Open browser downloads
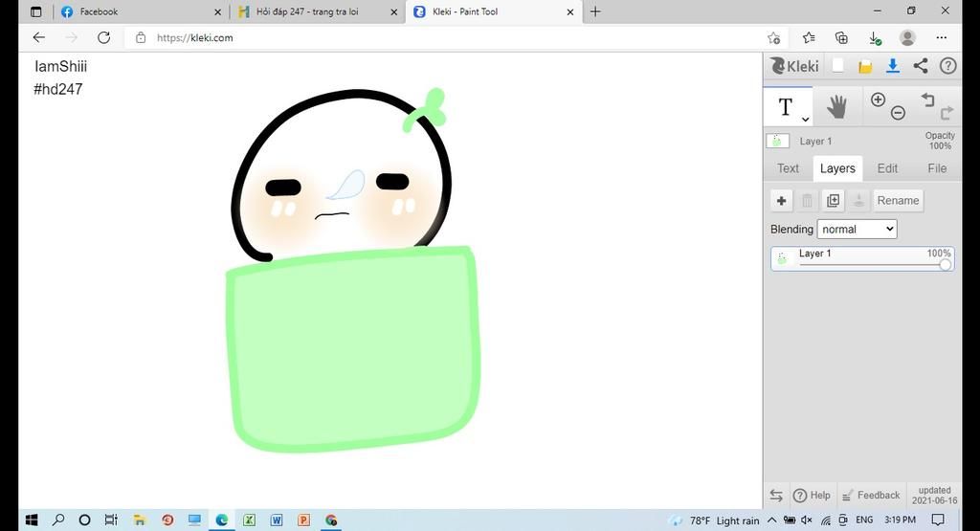Image resolution: width=980 pixels, height=531 pixels. pos(875,38)
